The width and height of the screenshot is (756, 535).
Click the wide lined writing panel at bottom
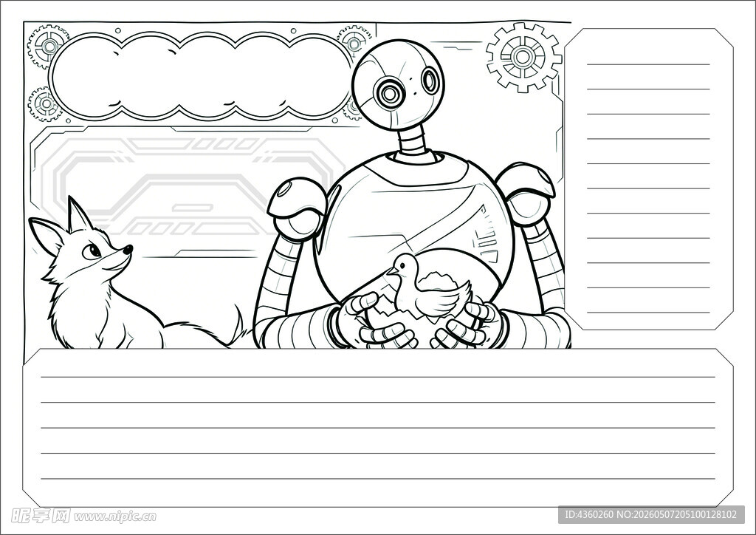point(378,428)
